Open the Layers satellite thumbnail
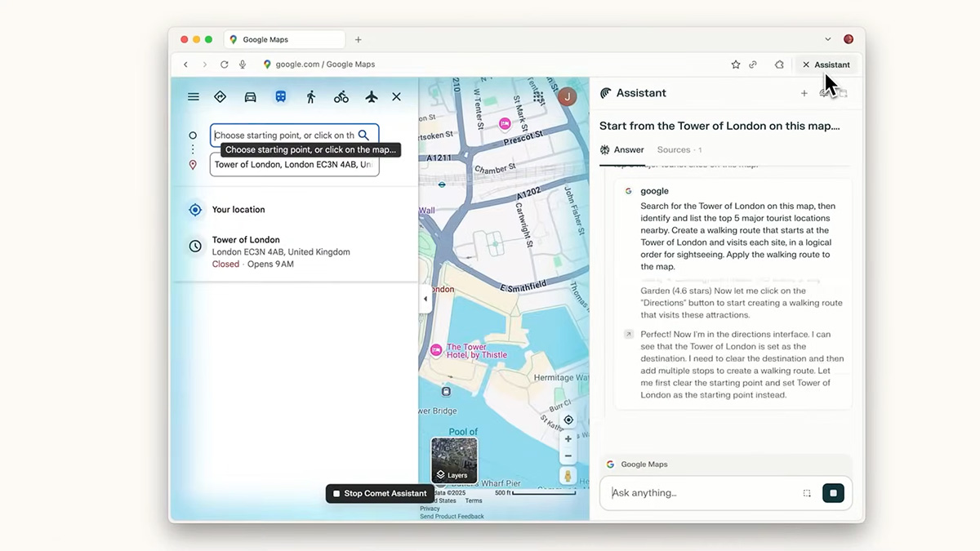Viewport: 980px width, 551px height. click(x=454, y=460)
